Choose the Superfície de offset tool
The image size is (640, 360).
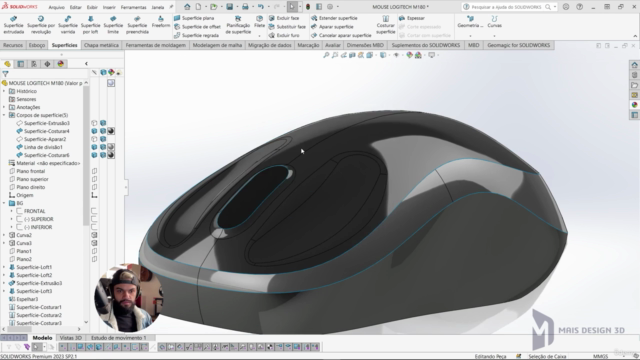(197, 27)
